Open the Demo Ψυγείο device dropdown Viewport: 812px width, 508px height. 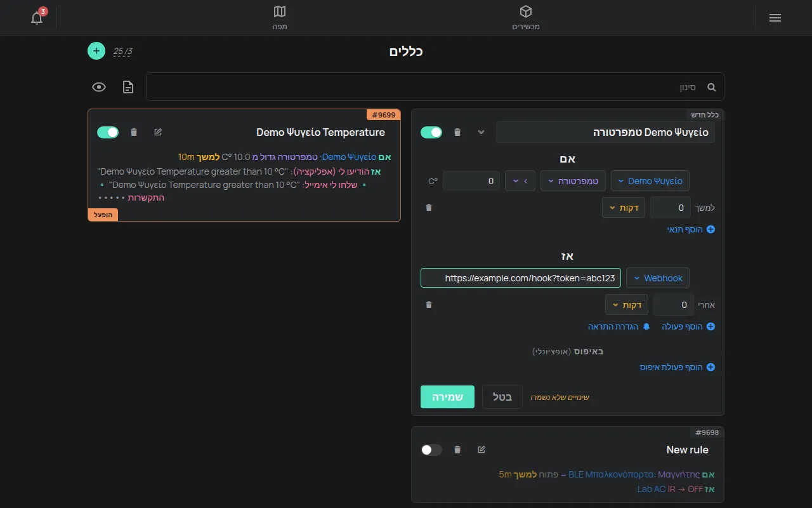650,181
